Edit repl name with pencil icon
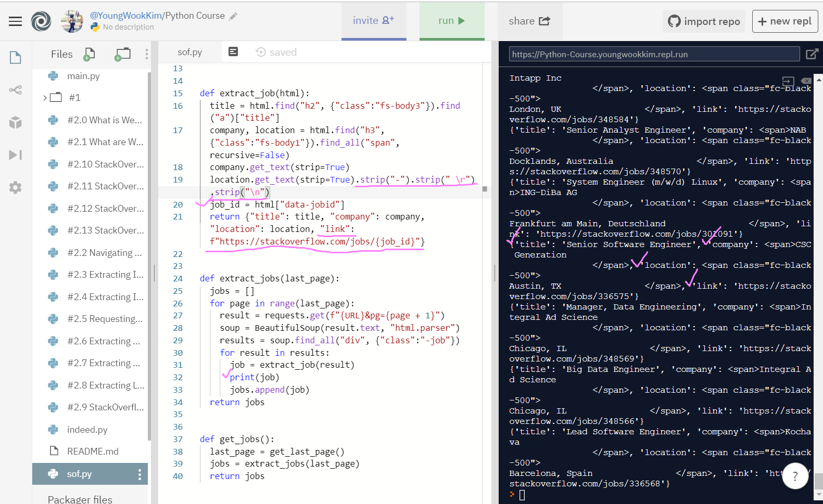 click(x=233, y=16)
